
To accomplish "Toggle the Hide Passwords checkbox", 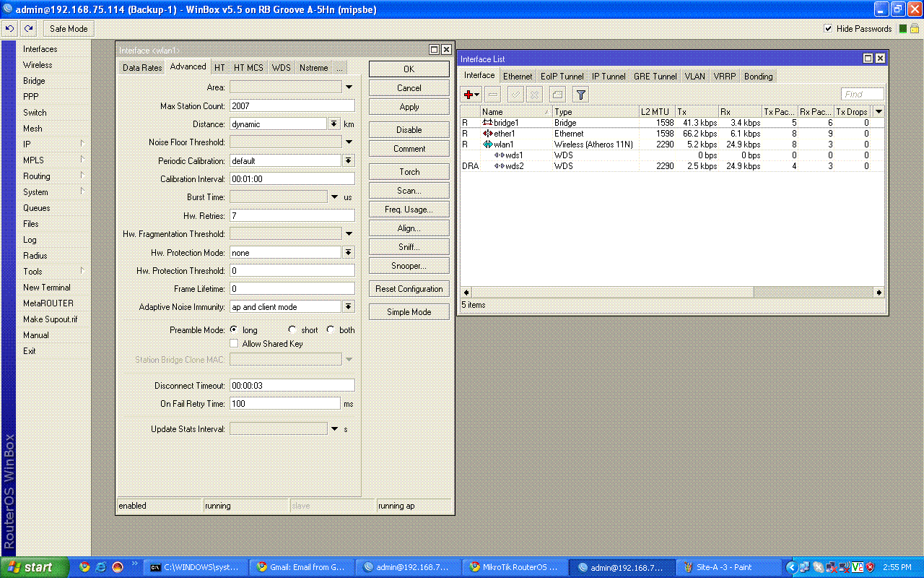I will coord(828,29).
